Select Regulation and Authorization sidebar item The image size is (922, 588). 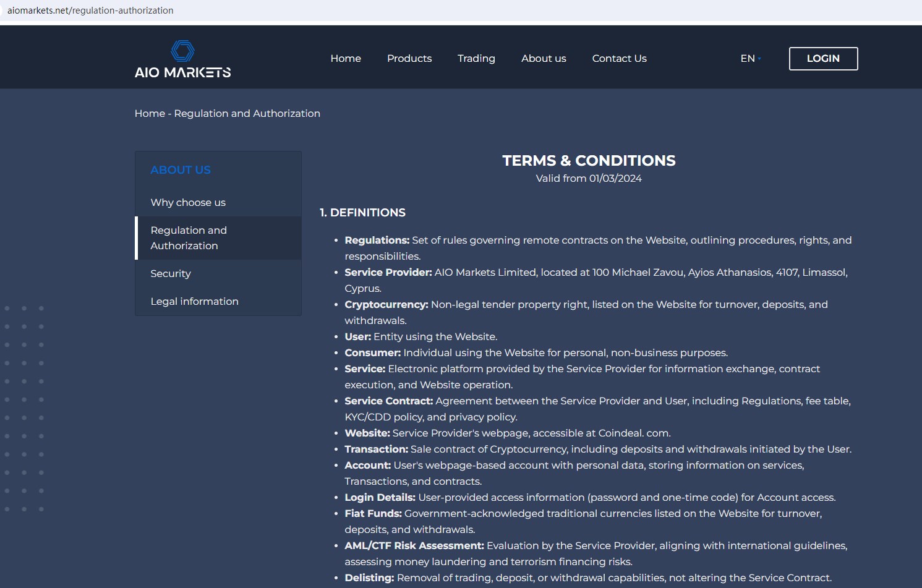coord(218,238)
